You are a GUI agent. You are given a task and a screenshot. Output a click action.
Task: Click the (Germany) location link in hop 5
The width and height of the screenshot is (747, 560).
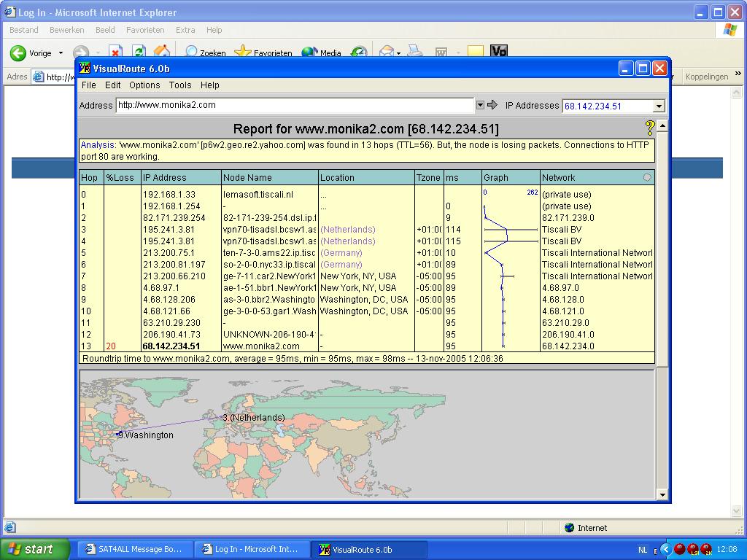(341, 253)
